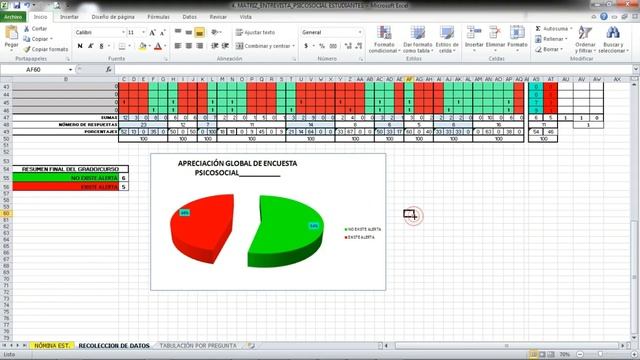The width and height of the screenshot is (640, 360).
Task: Open Dar formato como tabla
Action: [418, 40]
